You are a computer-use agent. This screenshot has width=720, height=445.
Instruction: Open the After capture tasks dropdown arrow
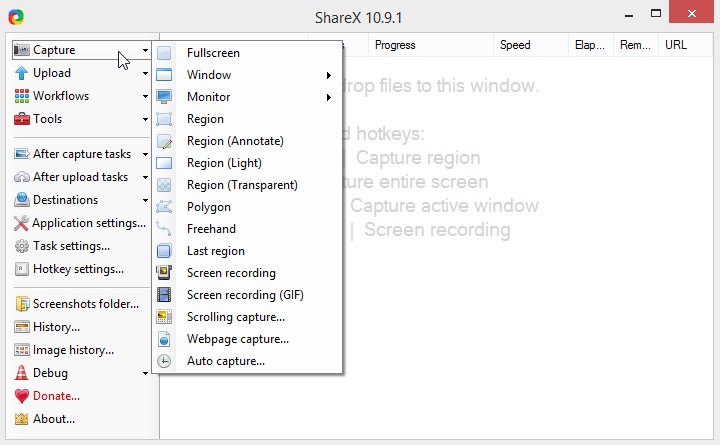click(x=145, y=154)
